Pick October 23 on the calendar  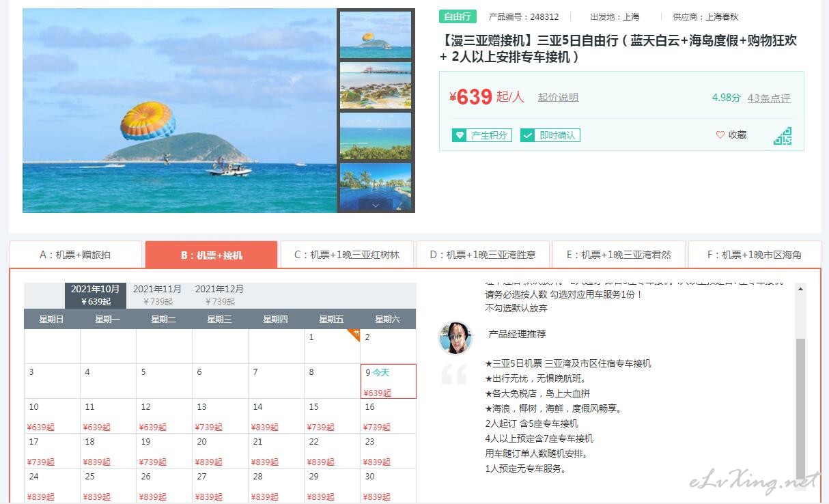[x=388, y=451]
